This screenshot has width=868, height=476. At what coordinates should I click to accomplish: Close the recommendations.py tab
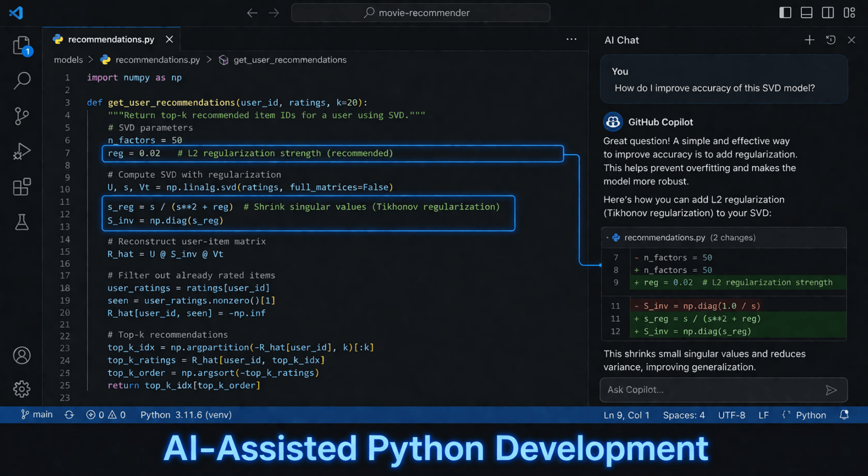coord(169,39)
